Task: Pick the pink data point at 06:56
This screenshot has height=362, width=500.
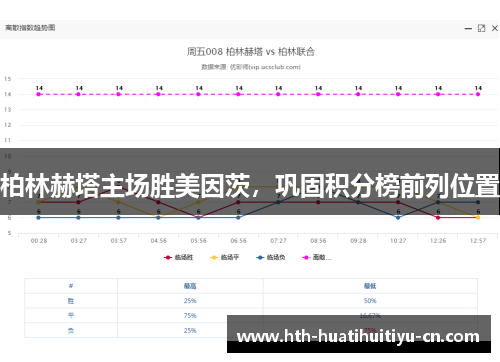Action: pyautogui.click(x=238, y=94)
